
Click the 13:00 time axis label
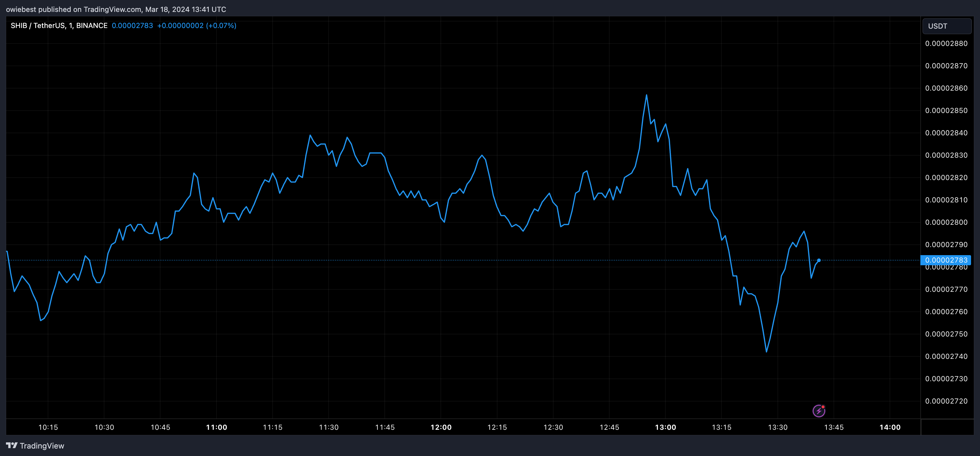[665, 427]
